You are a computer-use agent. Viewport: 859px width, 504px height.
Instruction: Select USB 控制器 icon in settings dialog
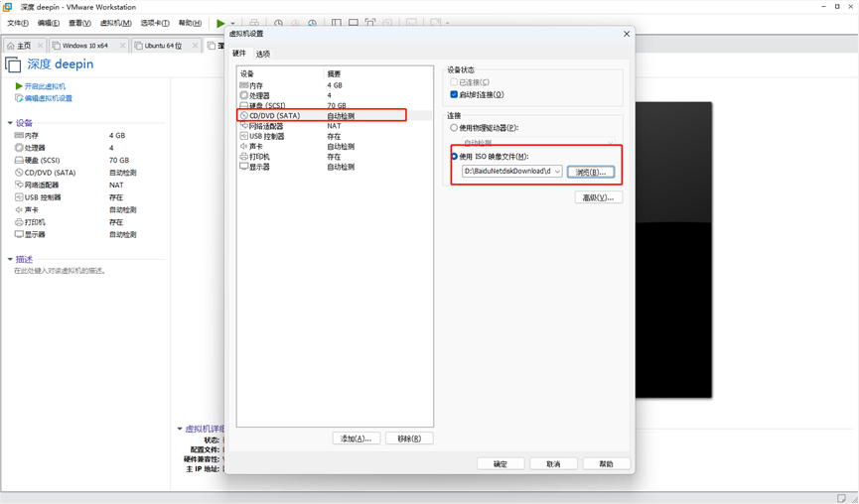click(x=243, y=136)
